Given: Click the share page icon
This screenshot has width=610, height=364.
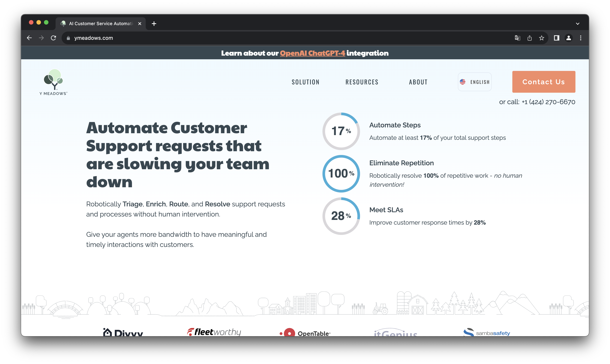Looking at the screenshot, I should click(529, 38).
